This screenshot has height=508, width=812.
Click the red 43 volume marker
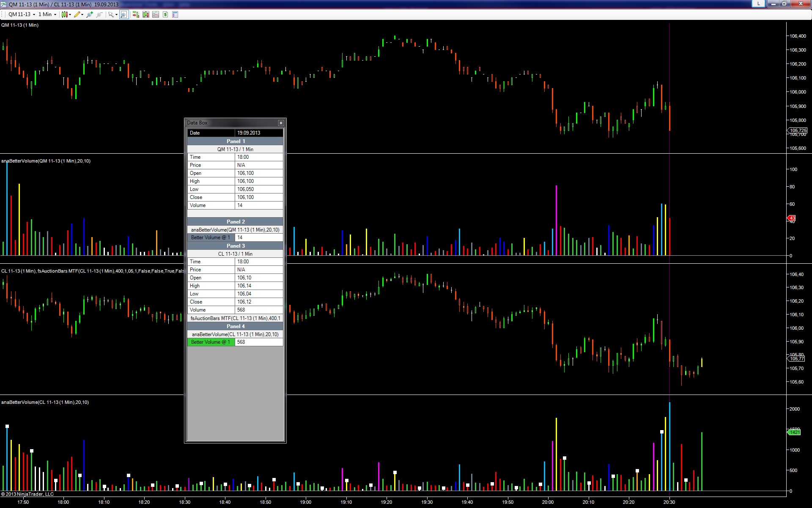click(792, 218)
